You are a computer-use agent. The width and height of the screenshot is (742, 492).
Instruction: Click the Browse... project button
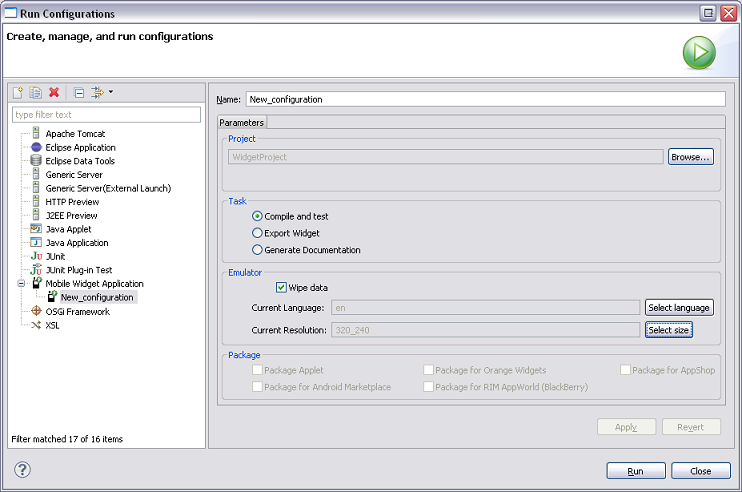click(690, 157)
